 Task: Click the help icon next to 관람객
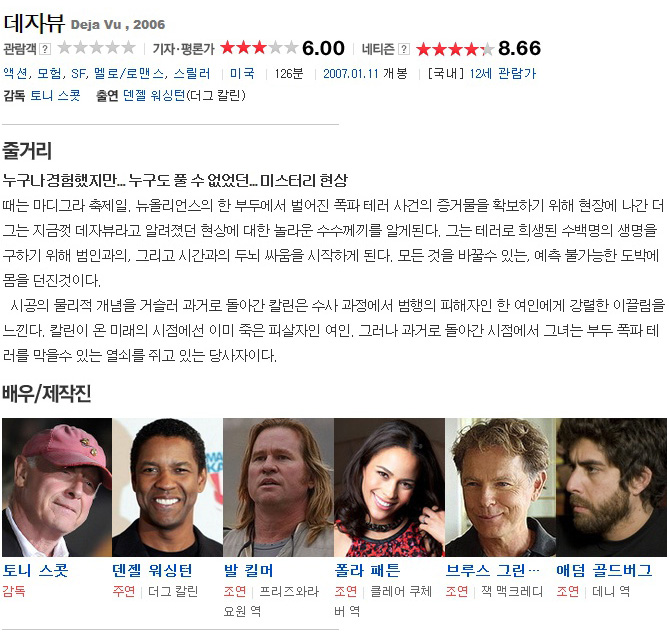[45, 49]
